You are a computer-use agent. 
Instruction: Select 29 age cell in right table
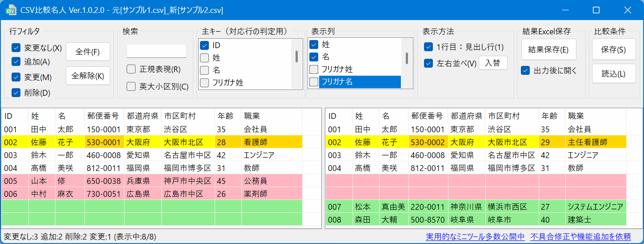point(552,142)
